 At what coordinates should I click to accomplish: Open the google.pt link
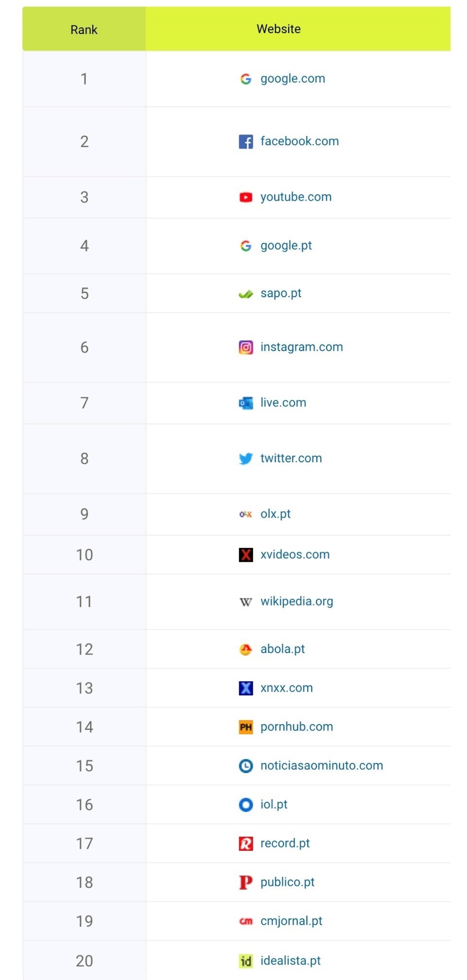286,246
